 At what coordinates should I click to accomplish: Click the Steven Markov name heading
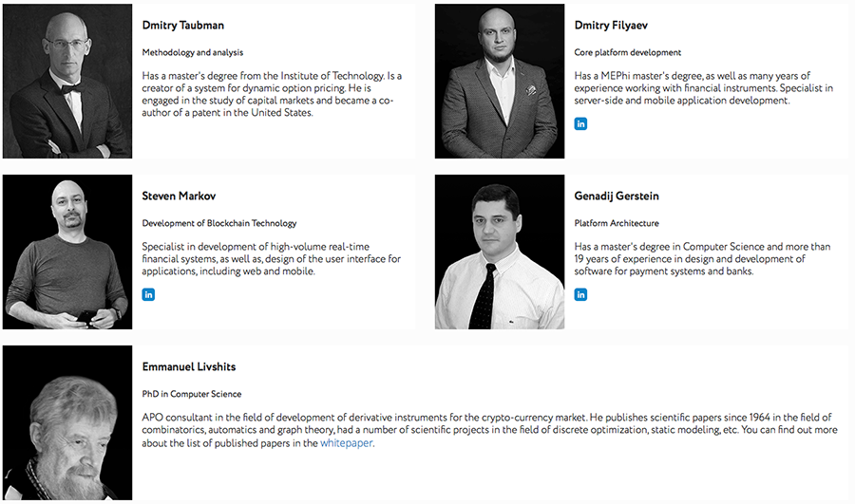coord(179,196)
